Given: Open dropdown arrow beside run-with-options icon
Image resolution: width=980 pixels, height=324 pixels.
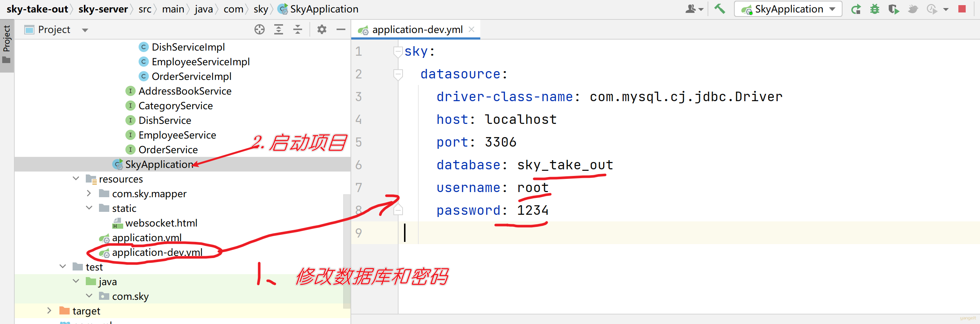Looking at the screenshot, I should [946, 10].
